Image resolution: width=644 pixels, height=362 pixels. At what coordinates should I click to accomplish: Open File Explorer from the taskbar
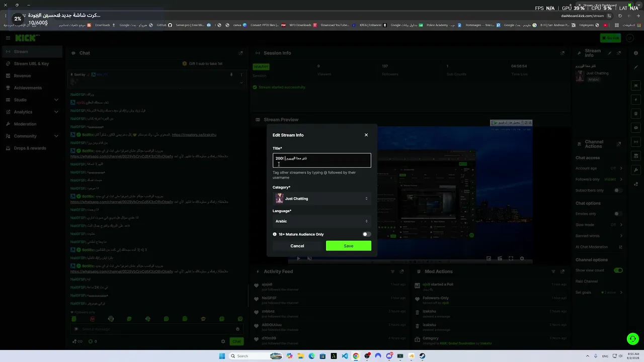pos(300,356)
